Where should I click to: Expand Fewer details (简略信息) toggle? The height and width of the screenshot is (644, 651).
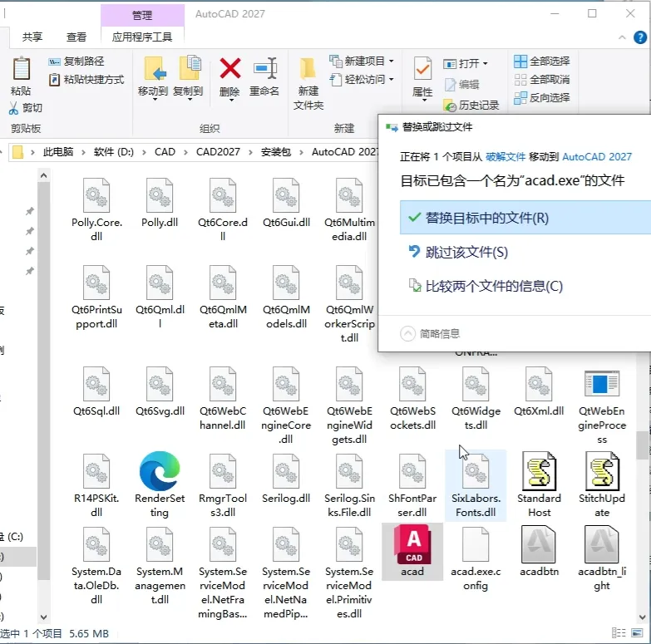click(x=430, y=333)
